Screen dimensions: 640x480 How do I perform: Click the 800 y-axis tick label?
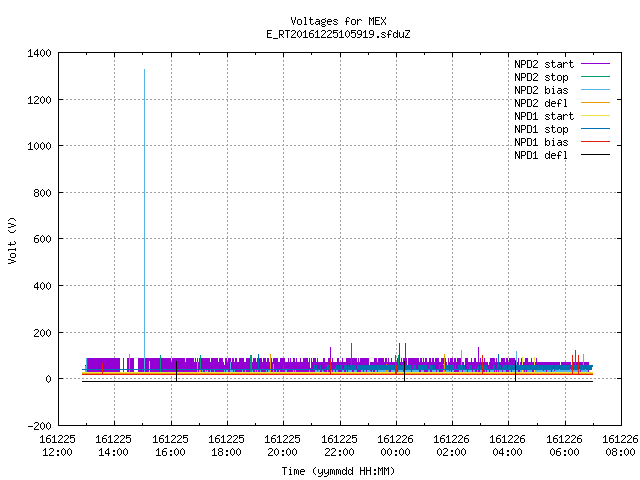coord(42,193)
